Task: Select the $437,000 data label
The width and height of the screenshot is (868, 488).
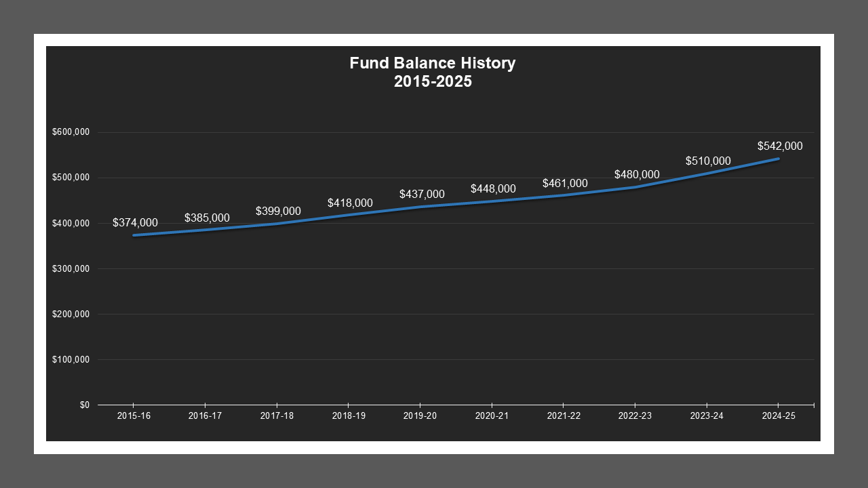Action: (422, 195)
